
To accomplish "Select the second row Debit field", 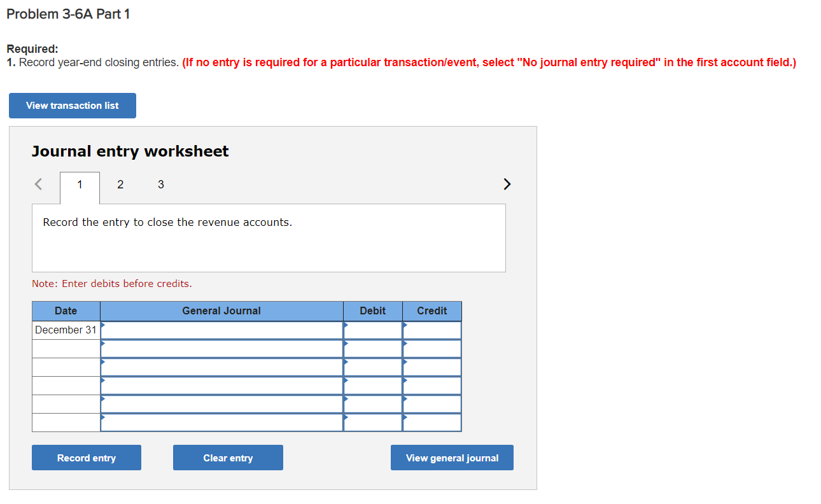I will [x=373, y=349].
